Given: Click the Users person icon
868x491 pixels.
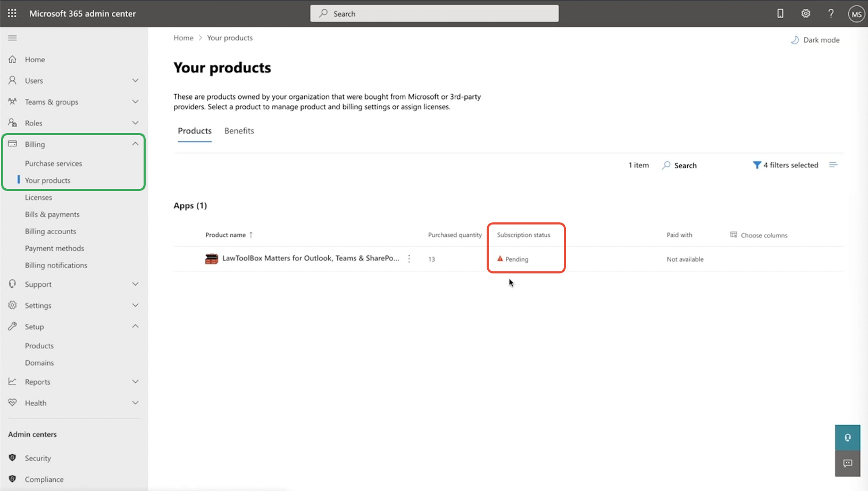Looking at the screenshot, I should pos(12,80).
